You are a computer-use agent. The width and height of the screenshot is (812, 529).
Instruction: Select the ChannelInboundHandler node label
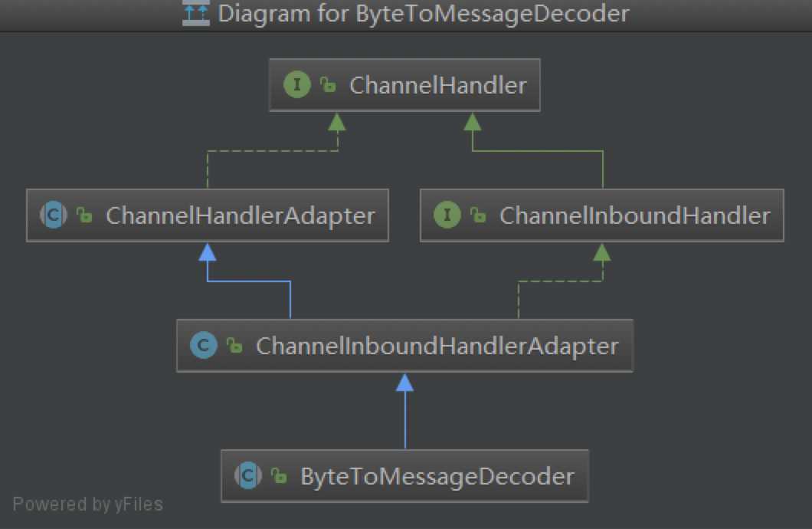(635, 216)
